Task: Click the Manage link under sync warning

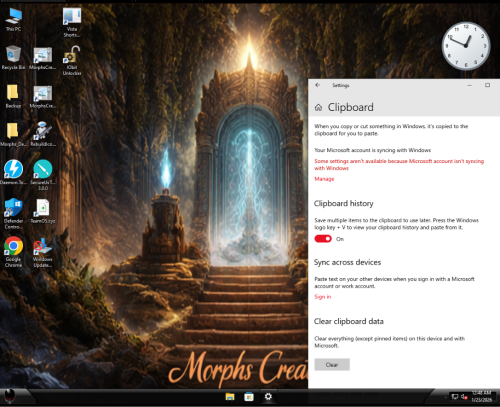Action: pos(324,179)
